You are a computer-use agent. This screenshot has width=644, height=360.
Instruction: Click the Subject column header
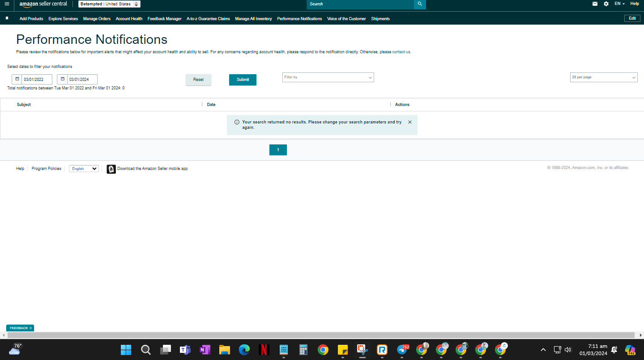pos(24,105)
